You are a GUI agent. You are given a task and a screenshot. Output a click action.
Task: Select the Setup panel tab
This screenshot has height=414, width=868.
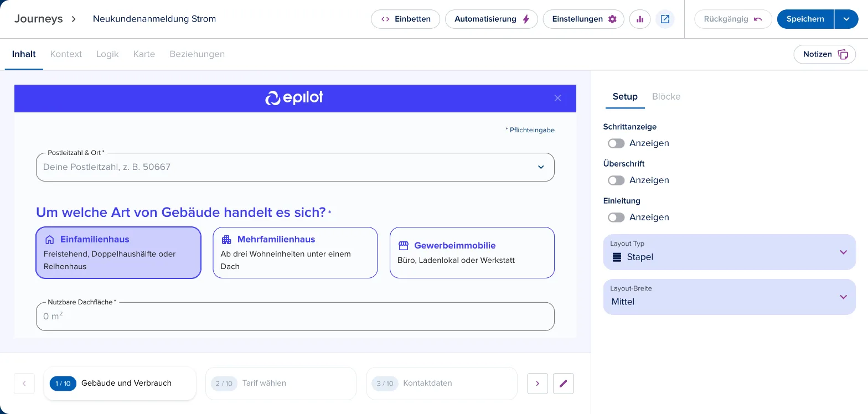tap(625, 96)
